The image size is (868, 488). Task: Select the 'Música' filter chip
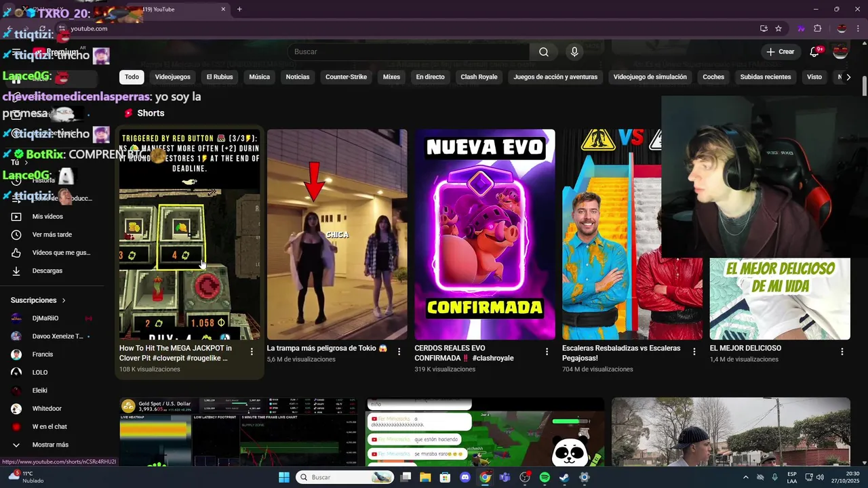coord(259,77)
